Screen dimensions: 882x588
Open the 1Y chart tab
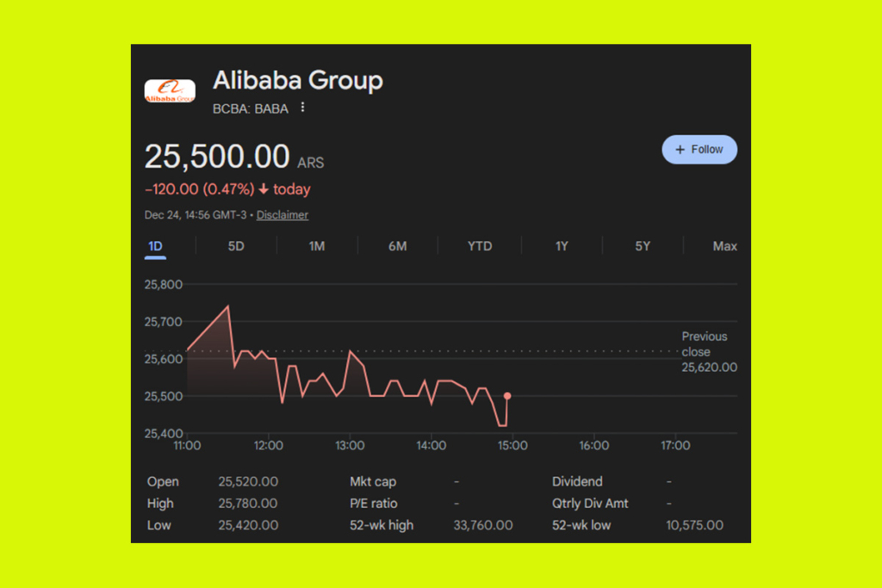[x=561, y=246]
